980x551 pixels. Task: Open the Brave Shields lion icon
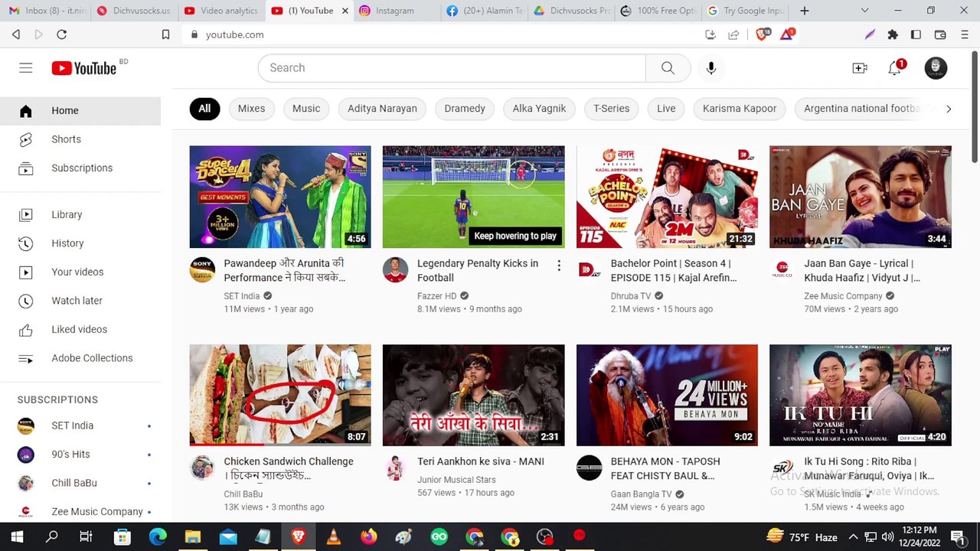[763, 34]
